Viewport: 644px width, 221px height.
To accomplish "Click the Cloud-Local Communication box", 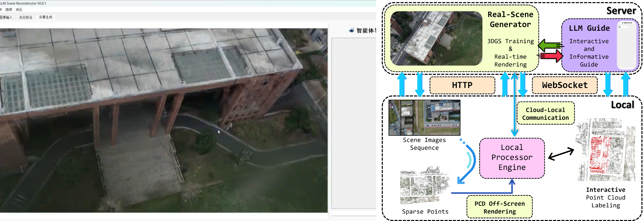I will [545, 114].
